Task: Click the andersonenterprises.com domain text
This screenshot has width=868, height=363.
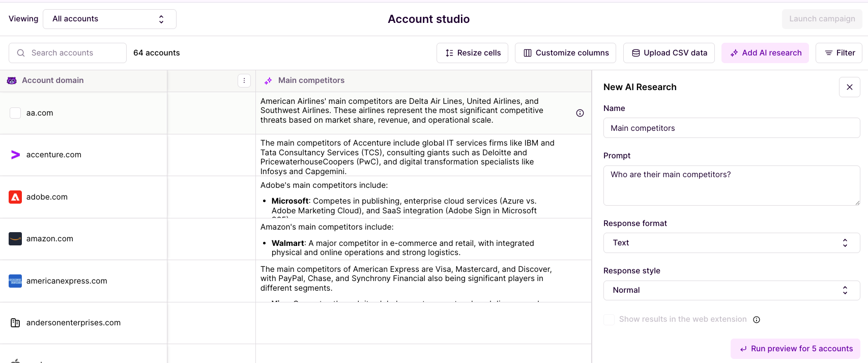Action: 73,323
